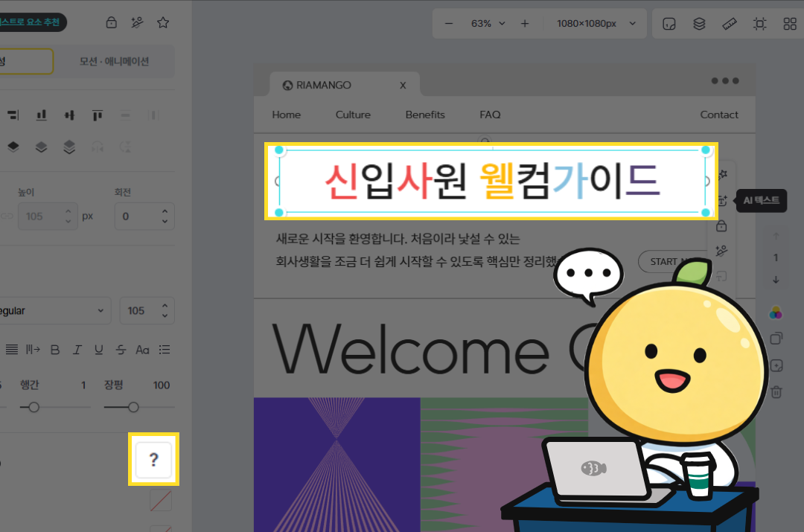Open the color palette circles icon
The image size is (804, 532).
776,313
